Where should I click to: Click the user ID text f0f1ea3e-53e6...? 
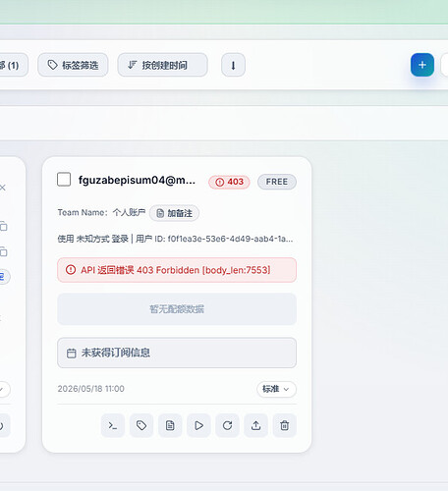coord(230,239)
